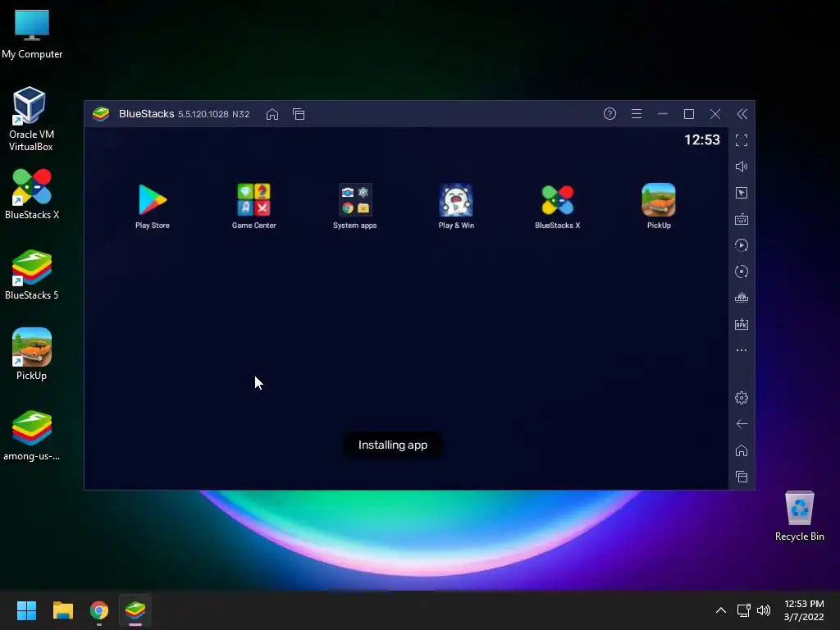Image resolution: width=840 pixels, height=630 pixels.
Task: Open recent apps from the title bar
Action: (x=299, y=114)
